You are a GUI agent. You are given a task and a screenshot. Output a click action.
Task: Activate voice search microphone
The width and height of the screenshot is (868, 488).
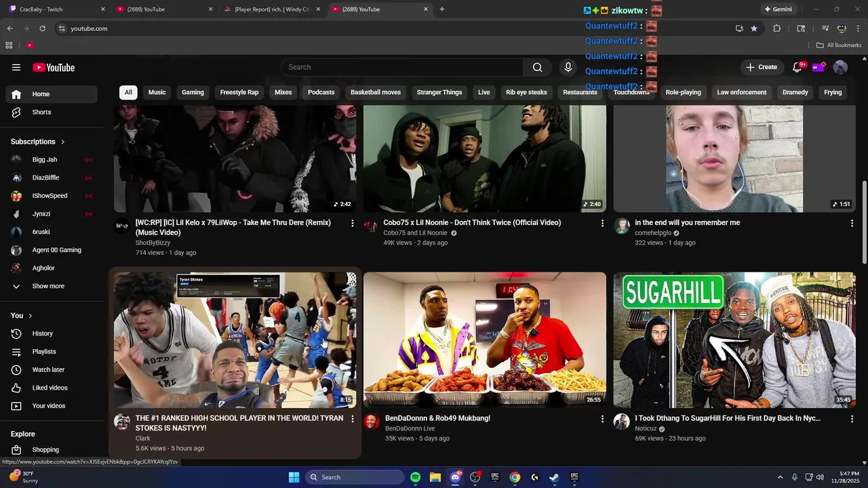pyautogui.click(x=568, y=67)
